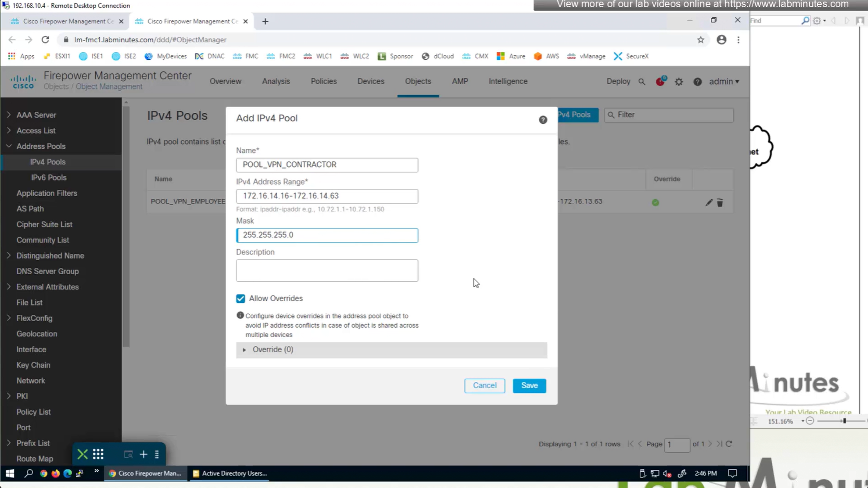Reload the page with the browser refresh icon

click(45, 40)
